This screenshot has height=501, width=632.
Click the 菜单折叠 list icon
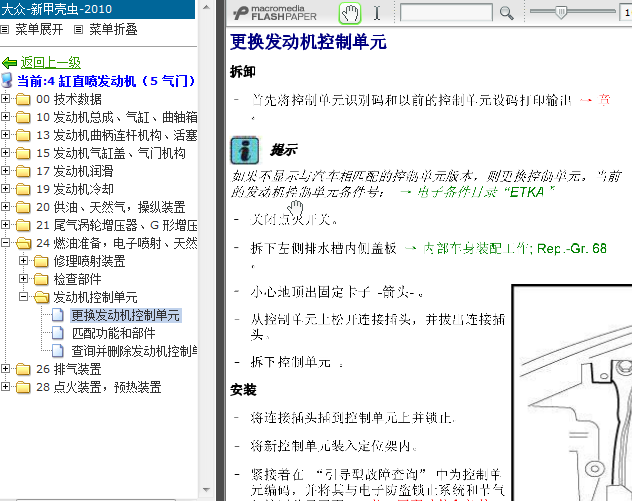pos(78,29)
